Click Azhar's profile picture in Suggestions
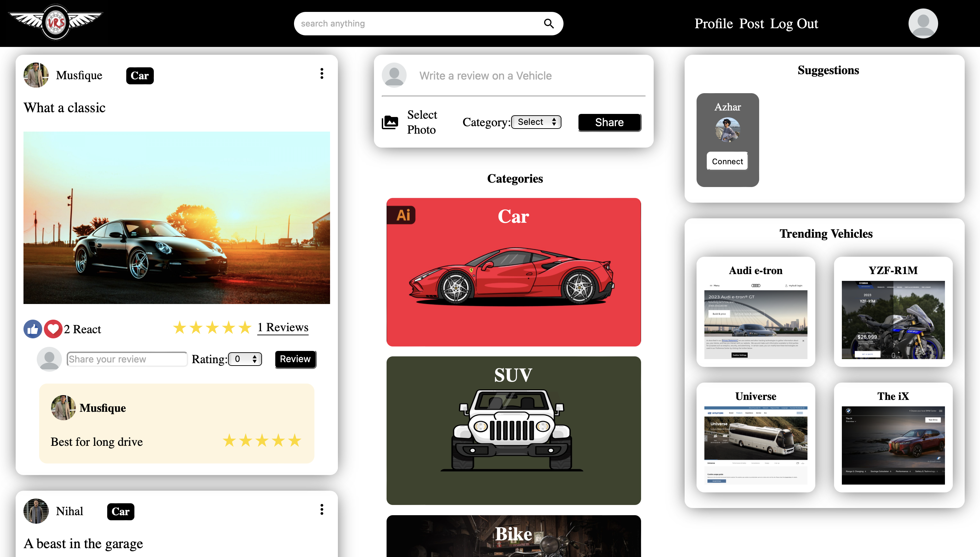 click(728, 129)
